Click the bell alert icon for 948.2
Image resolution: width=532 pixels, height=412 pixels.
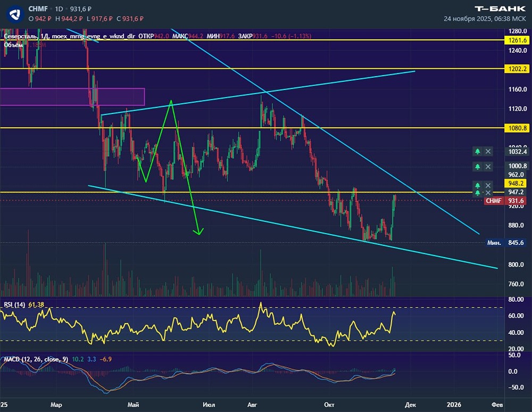click(x=477, y=185)
